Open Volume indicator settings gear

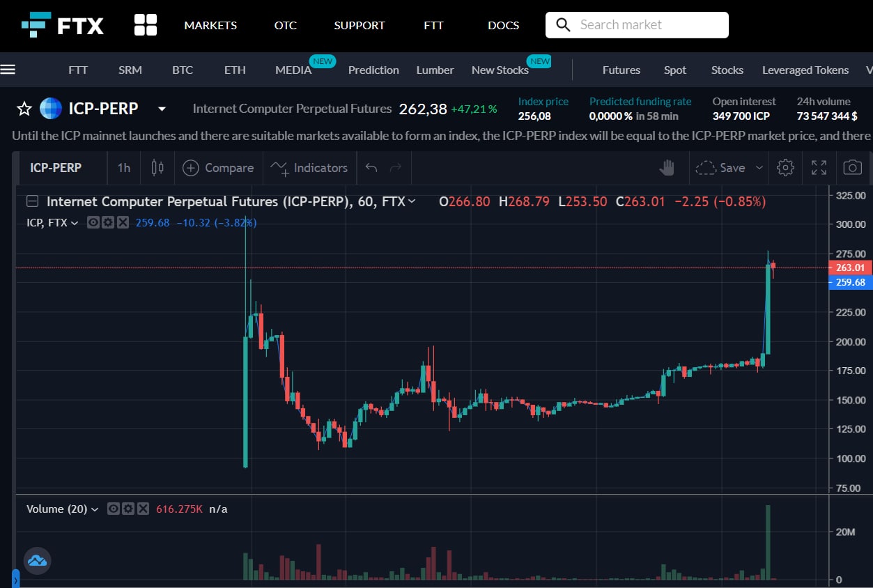[x=128, y=509]
